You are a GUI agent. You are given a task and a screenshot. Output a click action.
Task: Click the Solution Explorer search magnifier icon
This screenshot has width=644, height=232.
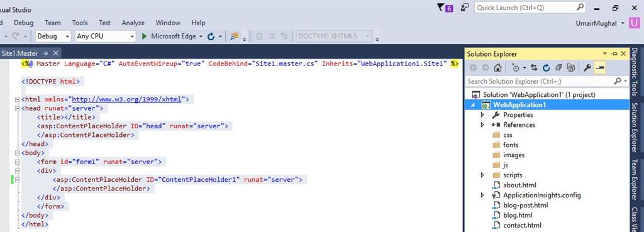[618, 81]
